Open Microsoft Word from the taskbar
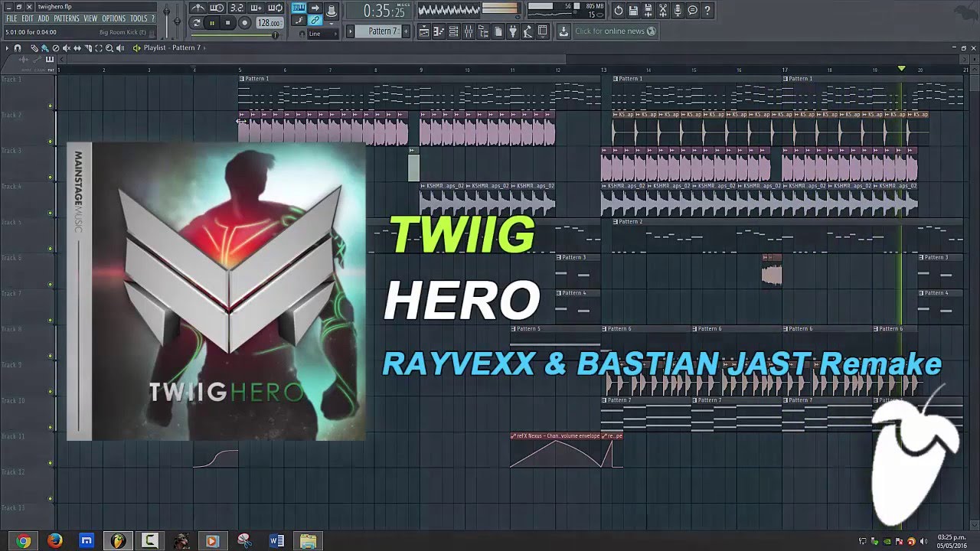The image size is (980, 551). tap(276, 541)
